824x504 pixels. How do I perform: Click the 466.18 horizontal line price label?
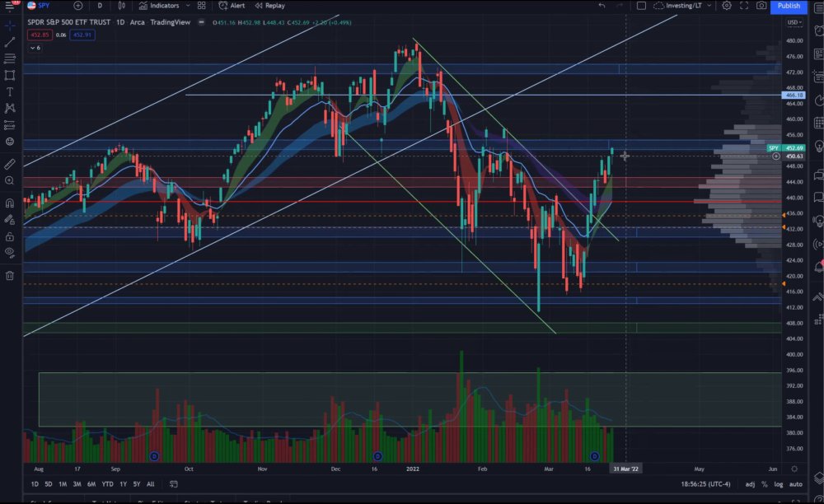pos(793,95)
